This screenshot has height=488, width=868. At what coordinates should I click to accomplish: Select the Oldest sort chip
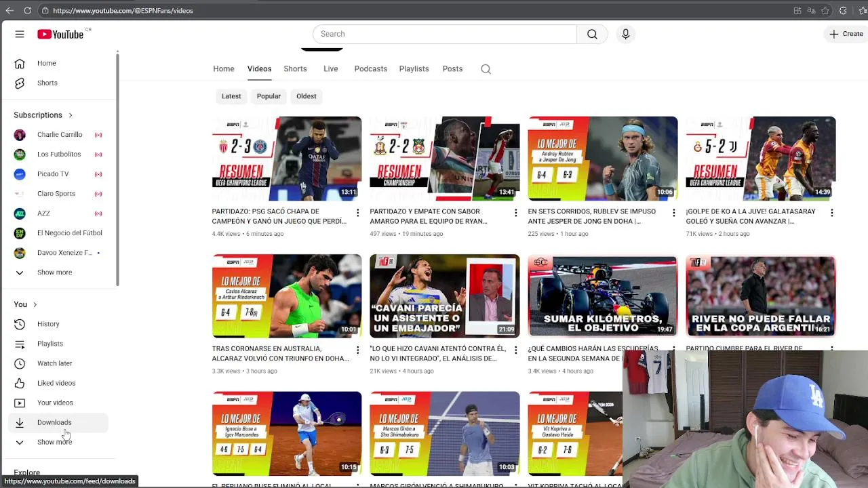(x=307, y=96)
